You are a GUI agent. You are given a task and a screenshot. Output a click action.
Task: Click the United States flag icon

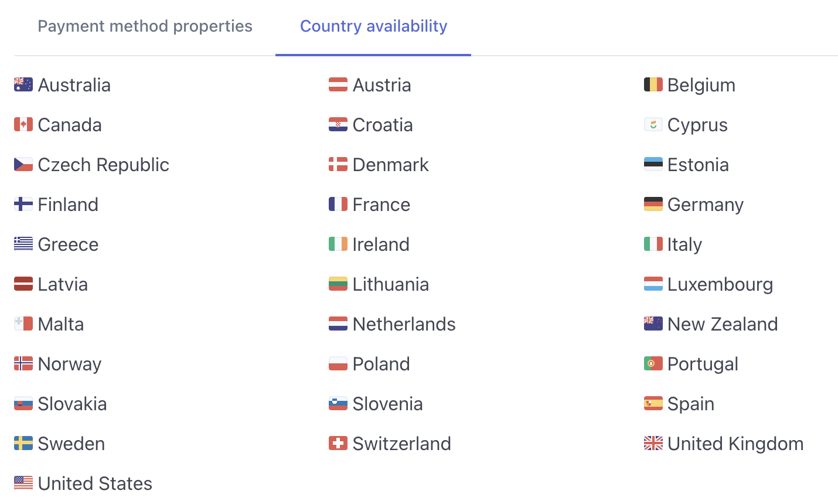tap(23, 483)
